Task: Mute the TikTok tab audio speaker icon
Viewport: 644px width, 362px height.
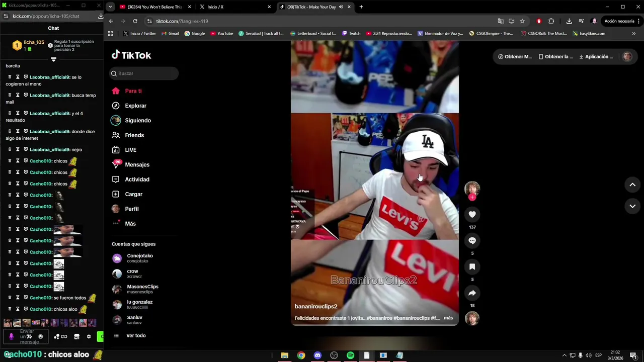Action: click(341, 7)
